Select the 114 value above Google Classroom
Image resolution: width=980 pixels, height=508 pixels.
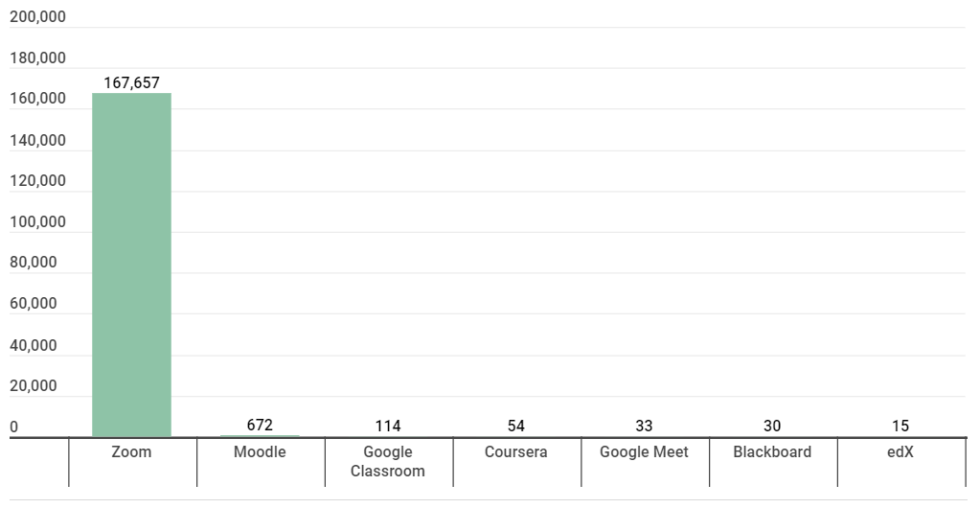click(x=388, y=426)
